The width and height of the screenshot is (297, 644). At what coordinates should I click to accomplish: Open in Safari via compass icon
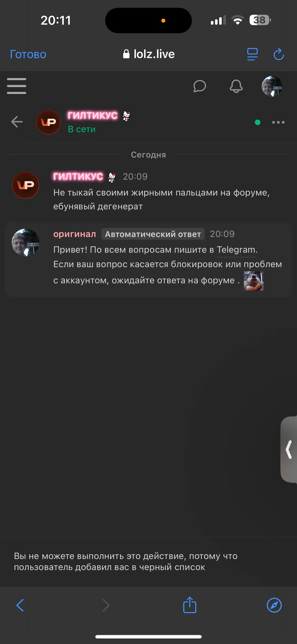tap(274, 605)
